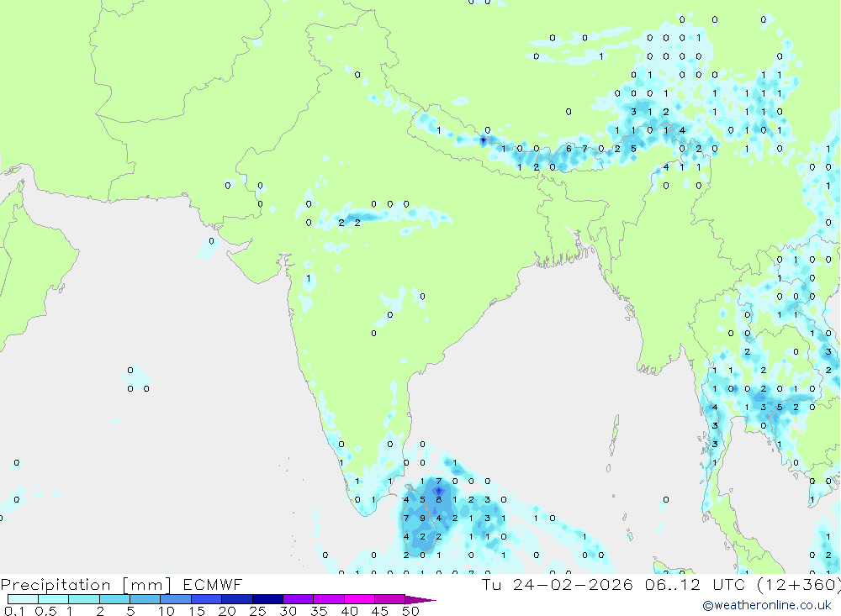Click the '25' legend scale label
The width and height of the screenshot is (841, 616).
coord(258,611)
